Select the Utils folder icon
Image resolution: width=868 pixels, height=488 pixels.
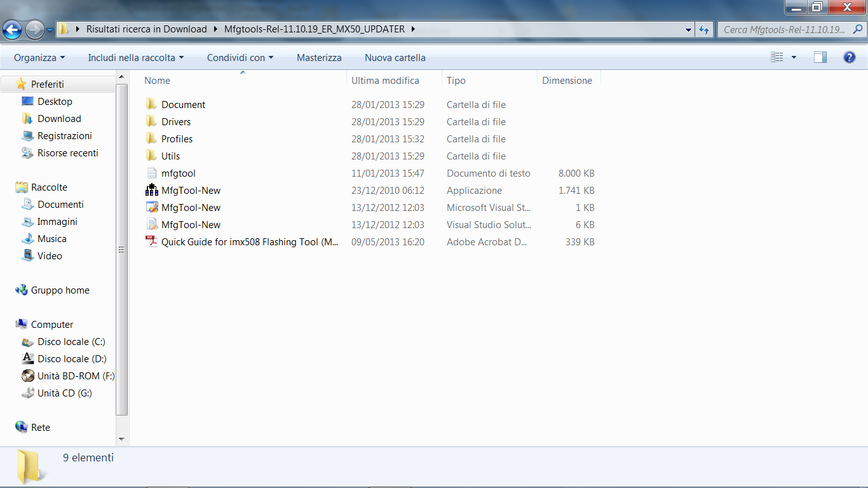[x=151, y=156]
